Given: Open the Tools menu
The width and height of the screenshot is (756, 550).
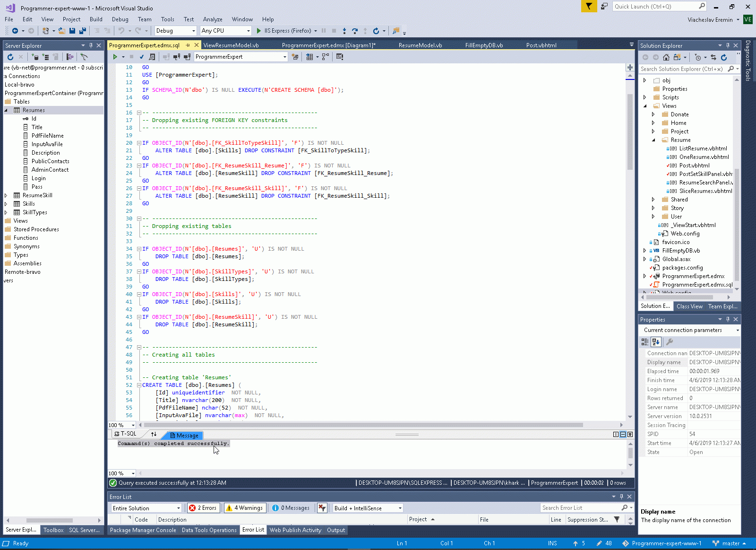Looking at the screenshot, I should (167, 19).
